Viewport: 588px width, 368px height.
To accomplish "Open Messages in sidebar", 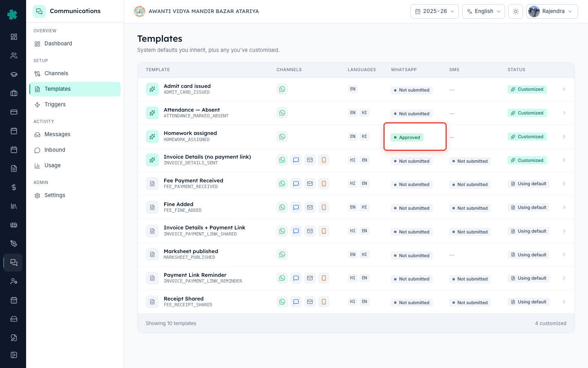I will 75,135.
